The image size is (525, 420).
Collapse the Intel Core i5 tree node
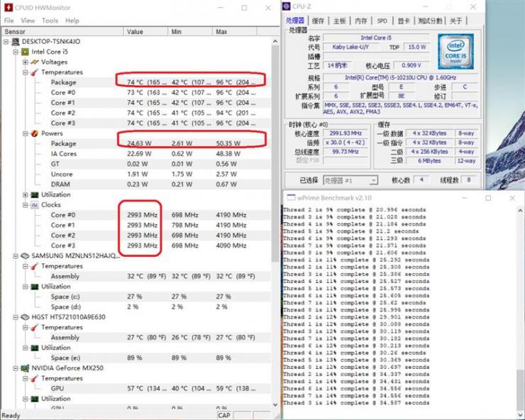(x=16, y=52)
